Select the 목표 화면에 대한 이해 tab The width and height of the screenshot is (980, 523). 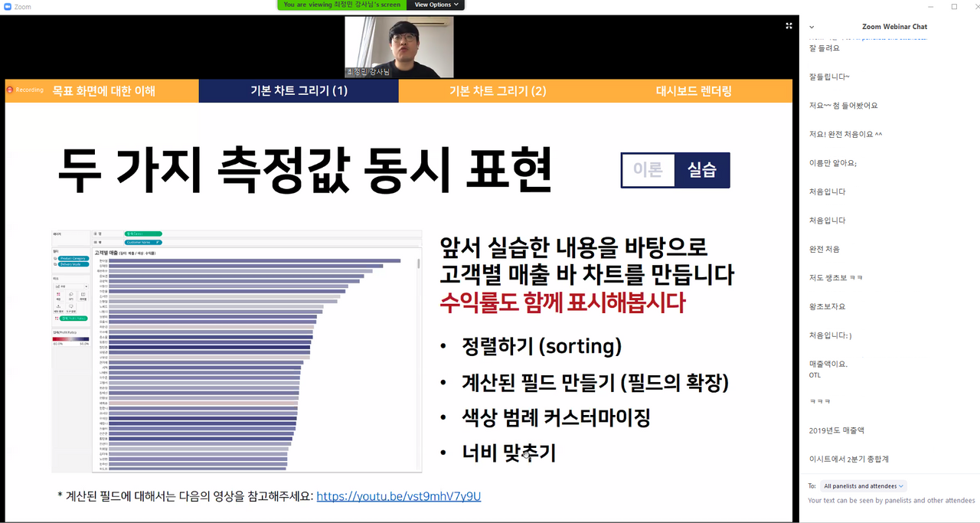[x=103, y=91]
